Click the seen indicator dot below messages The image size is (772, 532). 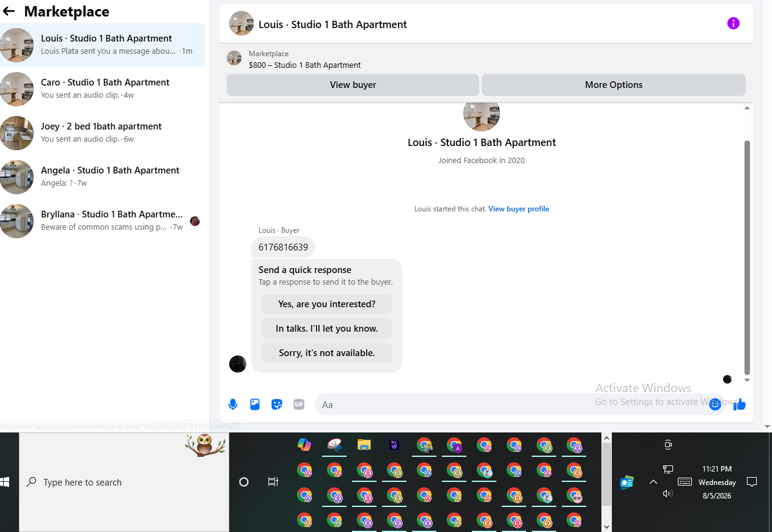coord(727,379)
